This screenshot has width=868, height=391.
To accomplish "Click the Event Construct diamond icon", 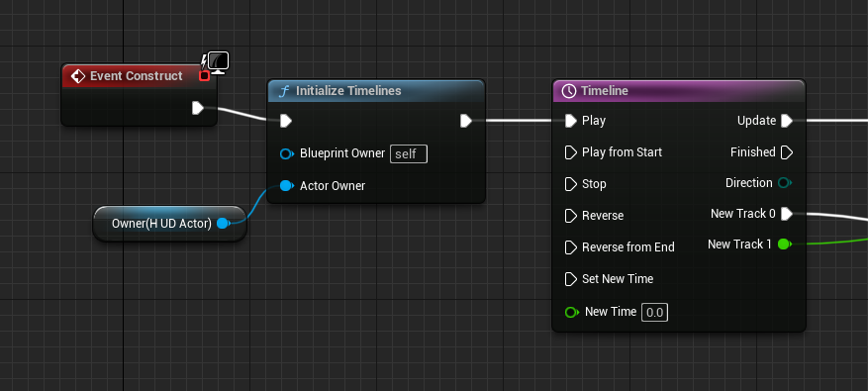I will point(78,76).
